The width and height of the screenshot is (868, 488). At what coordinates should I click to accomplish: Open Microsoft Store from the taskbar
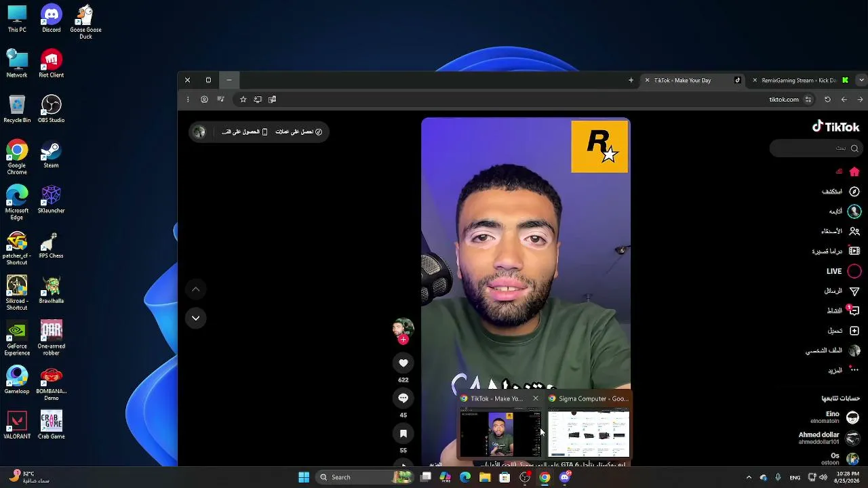505,477
